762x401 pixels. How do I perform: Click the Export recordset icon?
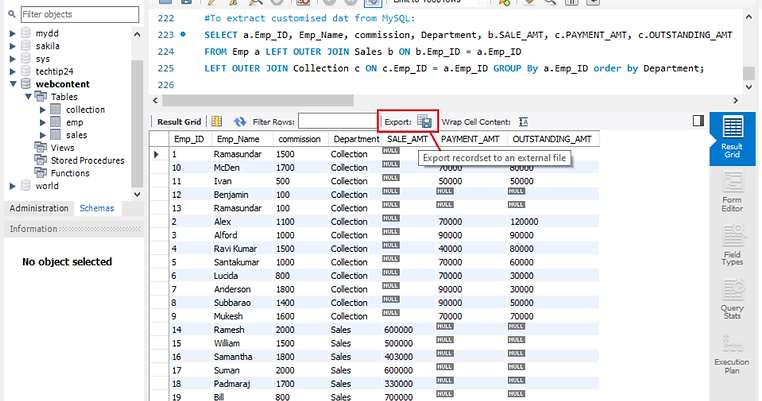click(x=424, y=122)
